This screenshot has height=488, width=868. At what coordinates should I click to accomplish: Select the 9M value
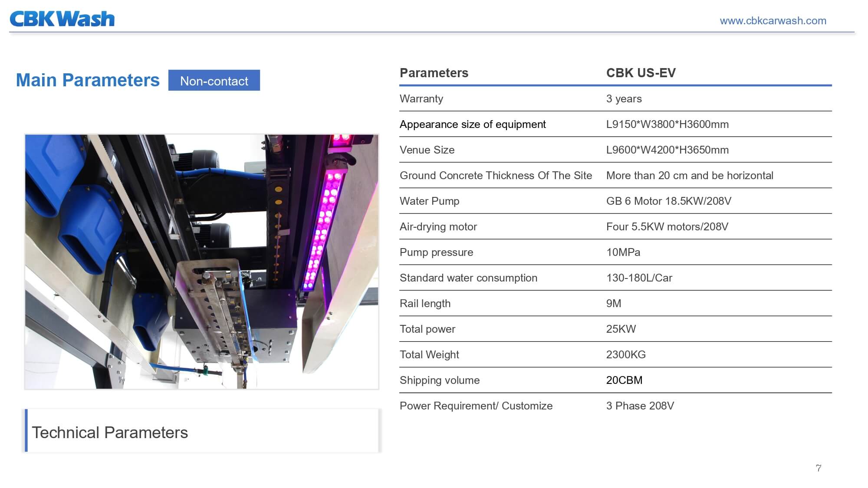[x=613, y=304]
